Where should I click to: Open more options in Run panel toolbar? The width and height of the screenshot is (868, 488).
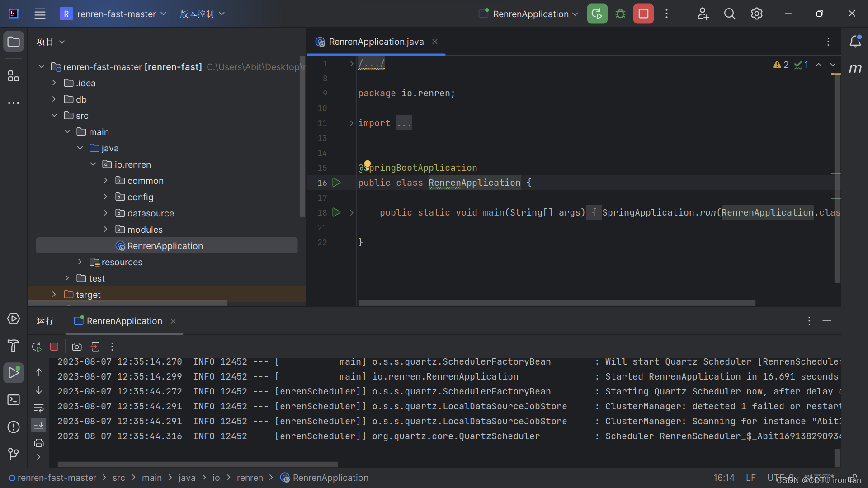[x=112, y=347]
